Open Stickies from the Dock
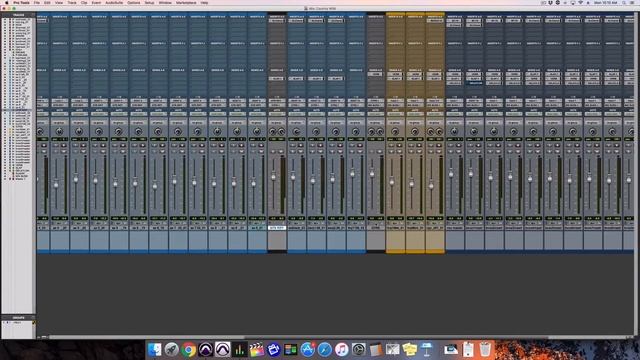 tap(409, 349)
